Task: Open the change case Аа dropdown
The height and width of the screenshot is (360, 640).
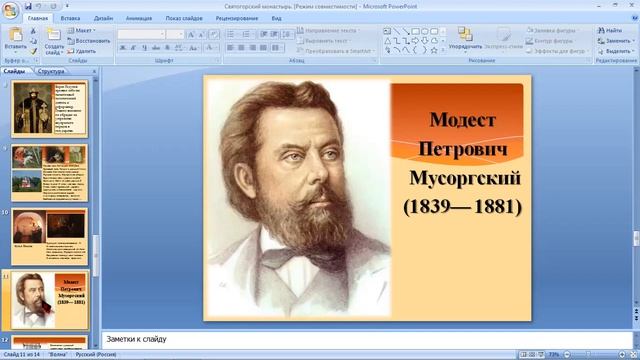Action: point(193,48)
